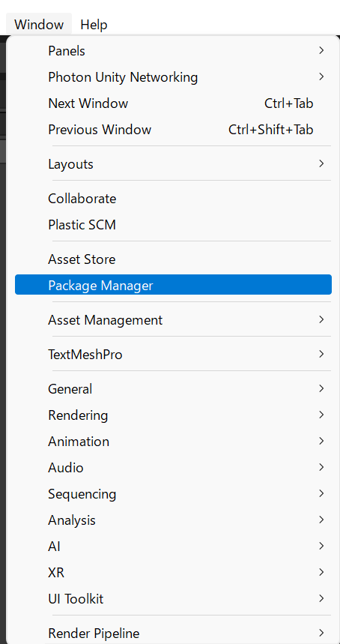Launch the Package Manager
Screen dimensions: 340x644
pos(173,285)
